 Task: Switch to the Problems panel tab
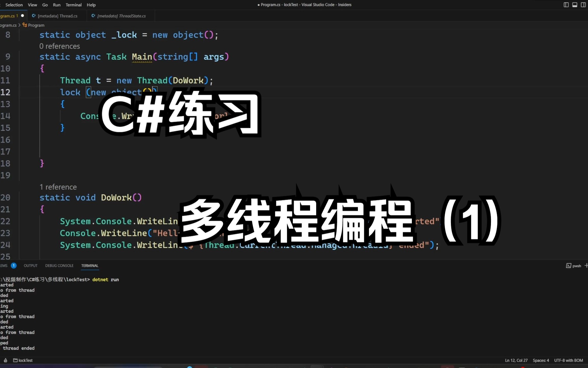point(4,265)
